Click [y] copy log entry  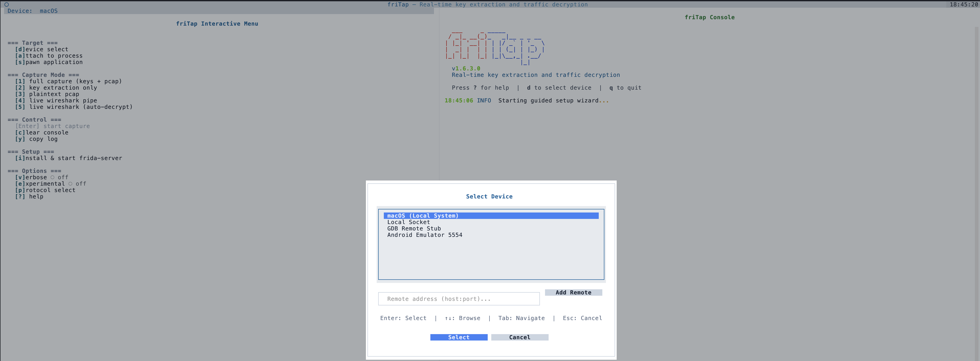[x=36, y=139]
